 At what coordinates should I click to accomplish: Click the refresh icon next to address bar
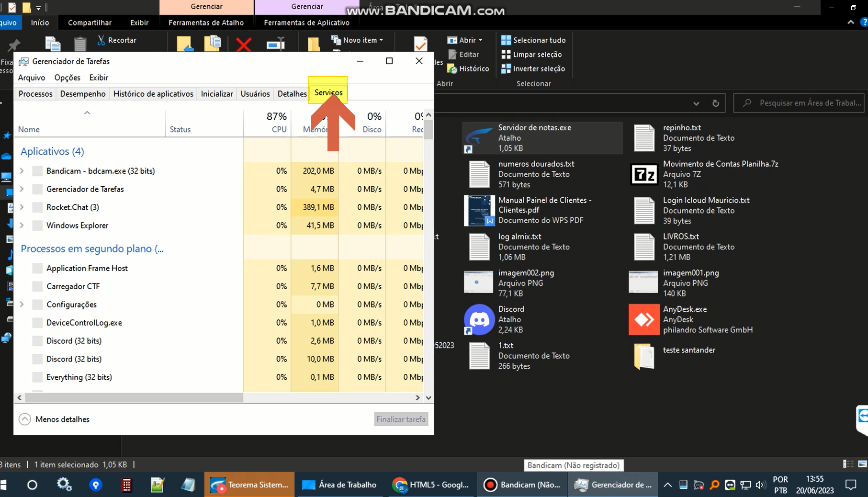(715, 103)
